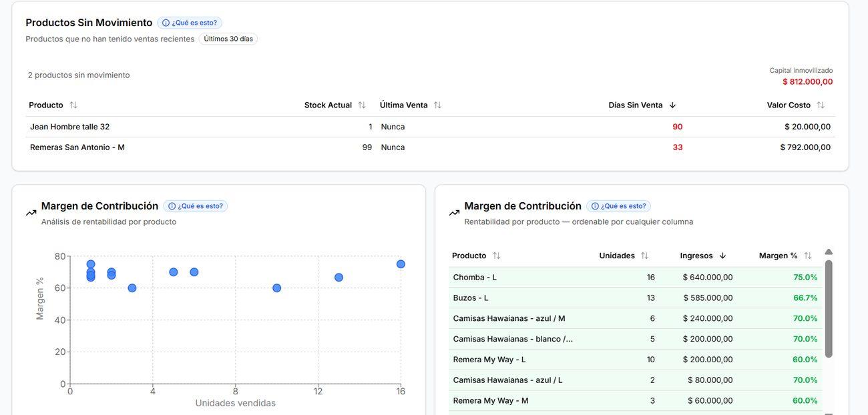Sort by the Stock Actual column
This screenshot has width=868, height=415.
(362, 105)
